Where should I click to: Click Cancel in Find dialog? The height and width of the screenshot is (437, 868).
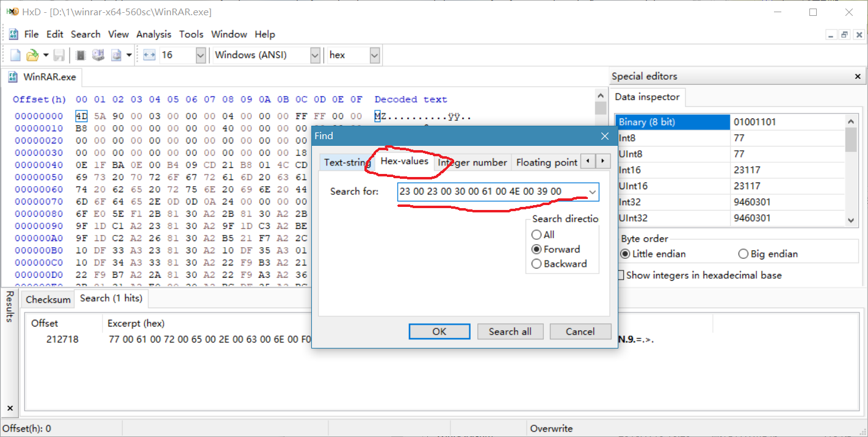(x=580, y=331)
